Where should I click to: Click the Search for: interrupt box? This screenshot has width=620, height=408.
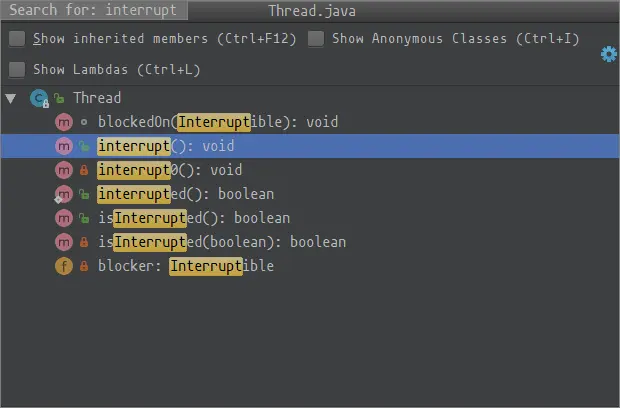(94, 10)
